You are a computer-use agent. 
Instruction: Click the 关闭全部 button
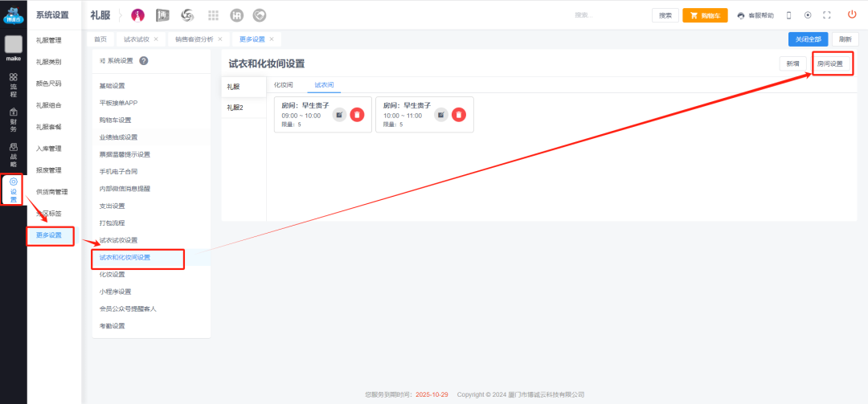coord(809,39)
